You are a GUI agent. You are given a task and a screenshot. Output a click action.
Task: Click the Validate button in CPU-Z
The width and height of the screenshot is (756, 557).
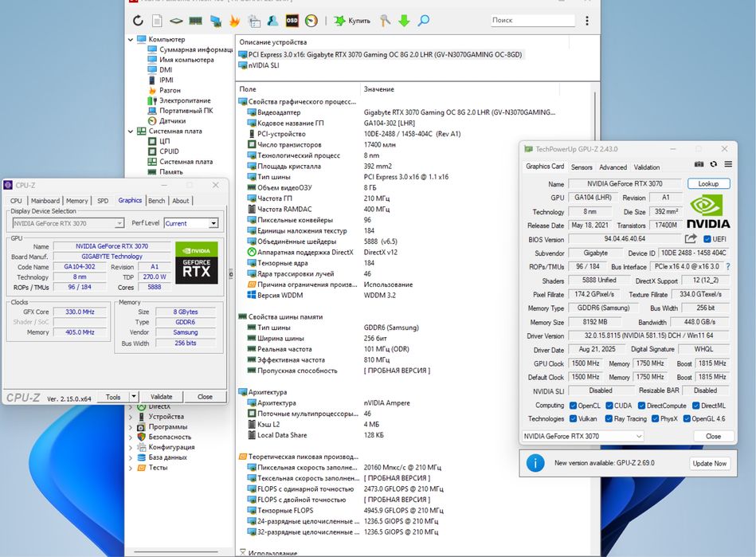coord(161,396)
